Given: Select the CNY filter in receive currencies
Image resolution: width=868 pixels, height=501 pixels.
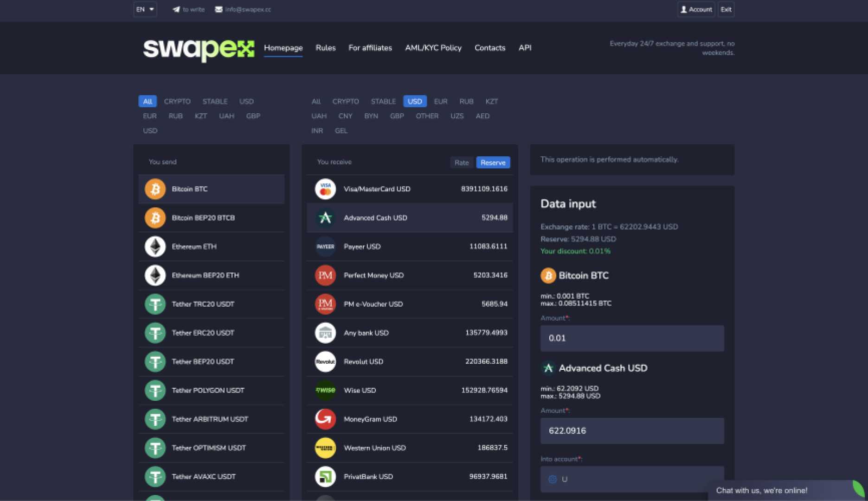Looking at the screenshot, I should (x=345, y=116).
